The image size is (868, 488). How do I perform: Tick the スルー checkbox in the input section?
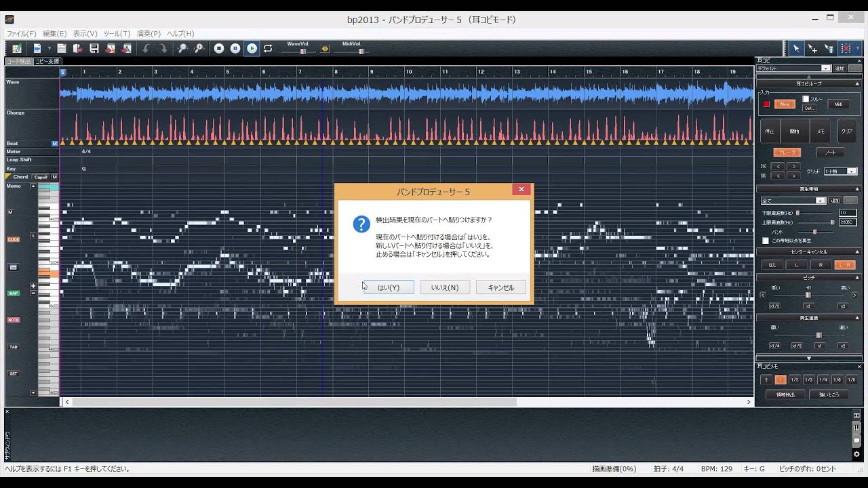tap(806, 99)
